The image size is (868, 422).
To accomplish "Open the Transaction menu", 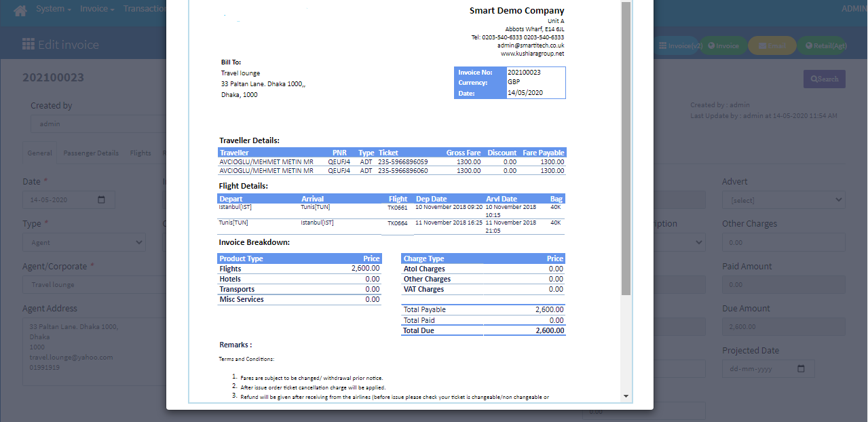I will [145, 8].
